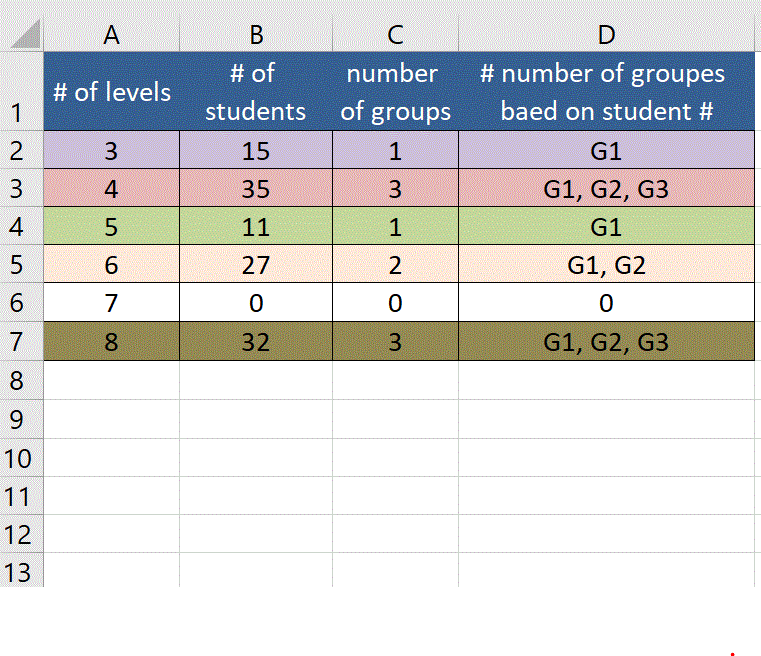
Task: Select number of groups cell in row 3
Action: [x=396, y=188]
